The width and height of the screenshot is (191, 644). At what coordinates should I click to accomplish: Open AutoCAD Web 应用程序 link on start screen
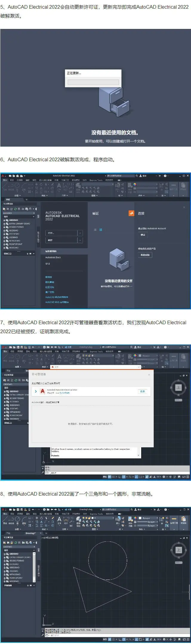pos(57,302)
